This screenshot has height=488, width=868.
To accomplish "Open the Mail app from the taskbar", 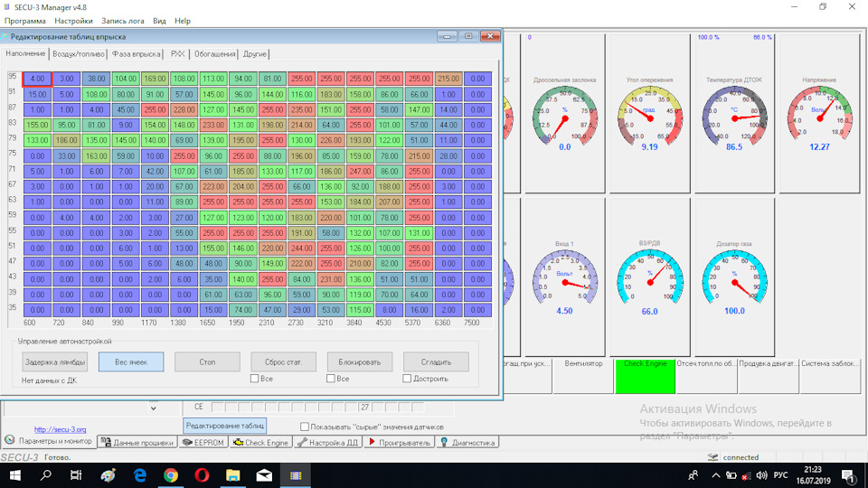I will 264,475.
